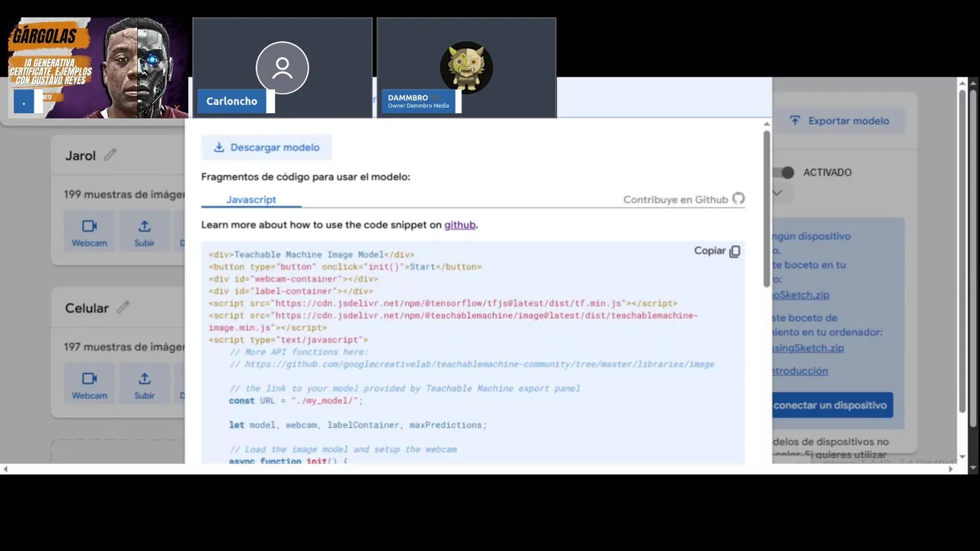Click the tfjs script src code line
Screen dimensions: 980x551
[443, 303]
